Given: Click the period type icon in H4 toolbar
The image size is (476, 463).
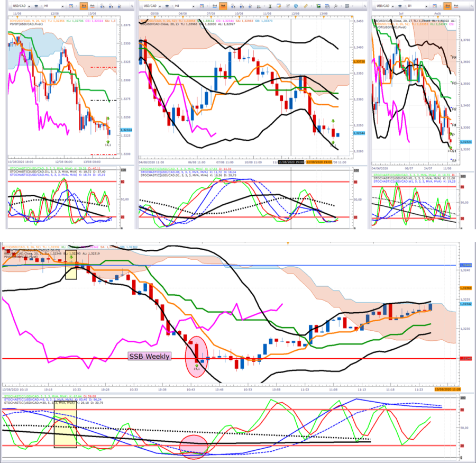Looking at the screenshot, I should pos(167,6).
